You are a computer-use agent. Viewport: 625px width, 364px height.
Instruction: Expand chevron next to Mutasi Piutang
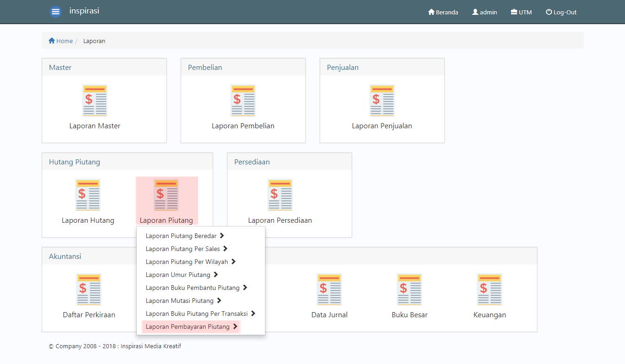click(x=219, y=301)
